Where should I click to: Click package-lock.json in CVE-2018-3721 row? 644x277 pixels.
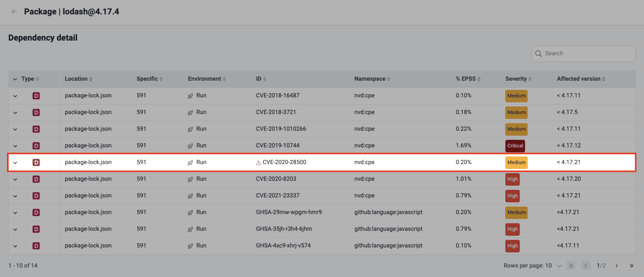click(88, 112)
